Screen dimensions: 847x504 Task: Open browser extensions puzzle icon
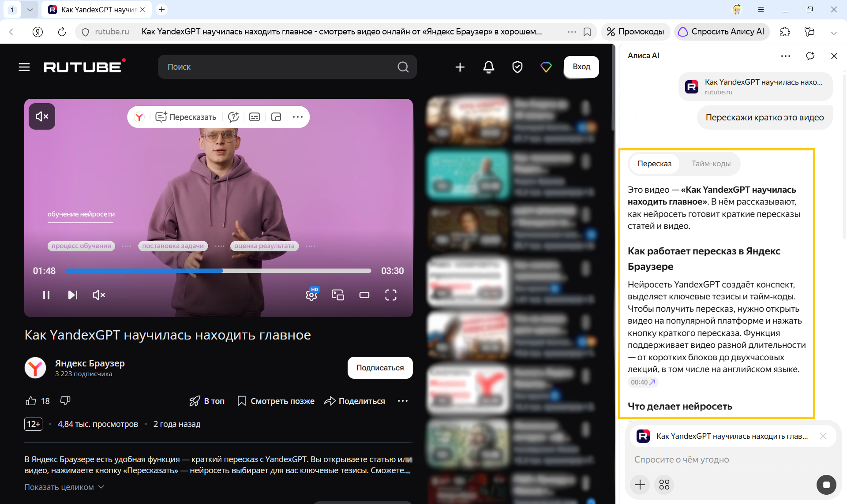pyautogui.click(x=785, y=32)
